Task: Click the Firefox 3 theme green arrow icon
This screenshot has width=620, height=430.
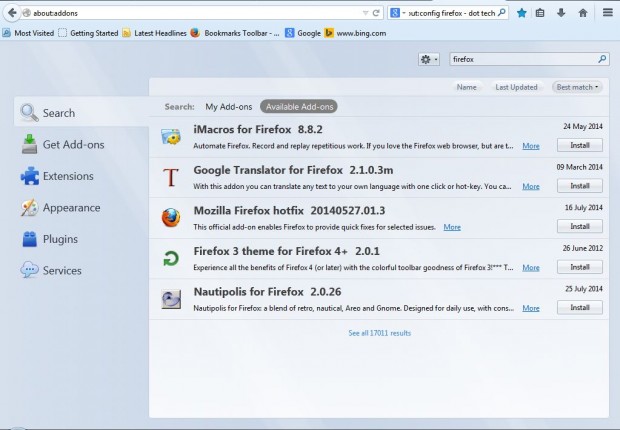Action: 171,258
